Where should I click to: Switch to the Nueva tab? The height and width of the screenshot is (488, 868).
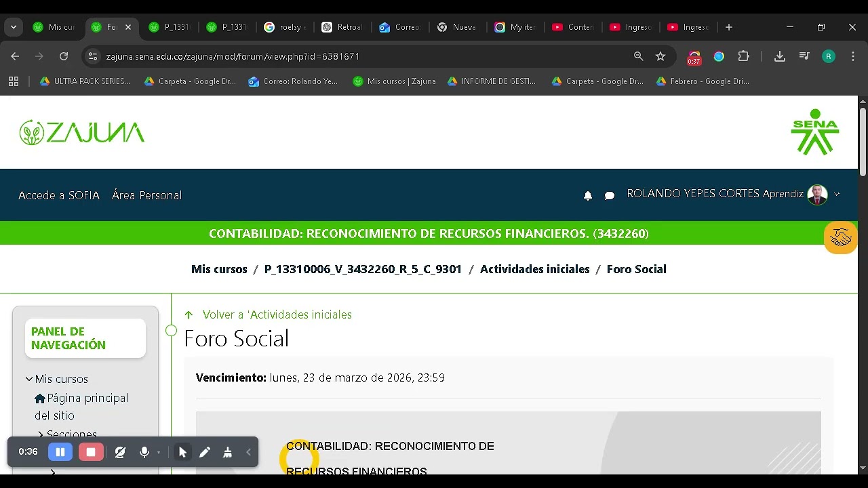pyautogui.click(x=458, y=27)
